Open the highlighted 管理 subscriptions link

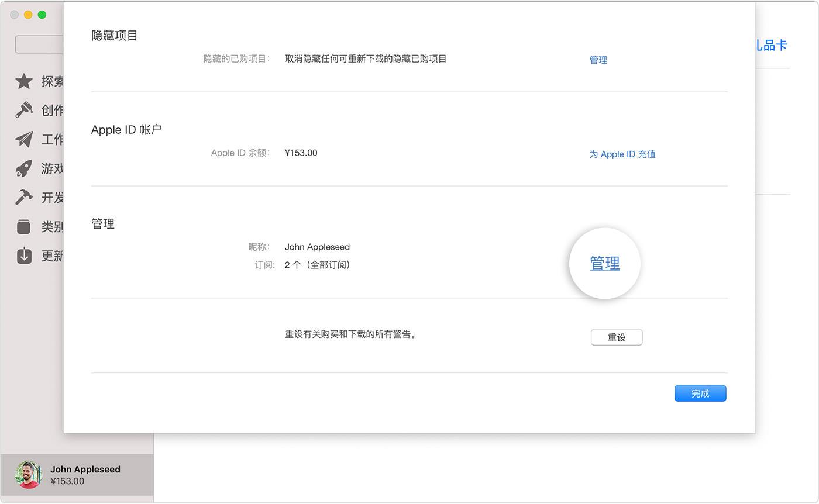point(605,263)
